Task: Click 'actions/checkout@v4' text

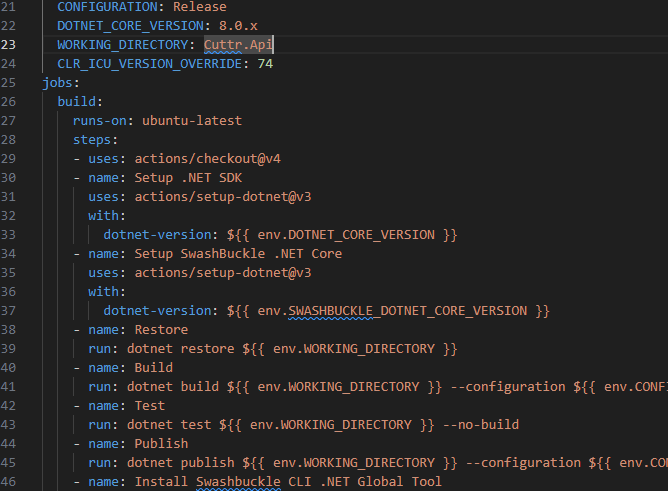Action: point(207,159)
